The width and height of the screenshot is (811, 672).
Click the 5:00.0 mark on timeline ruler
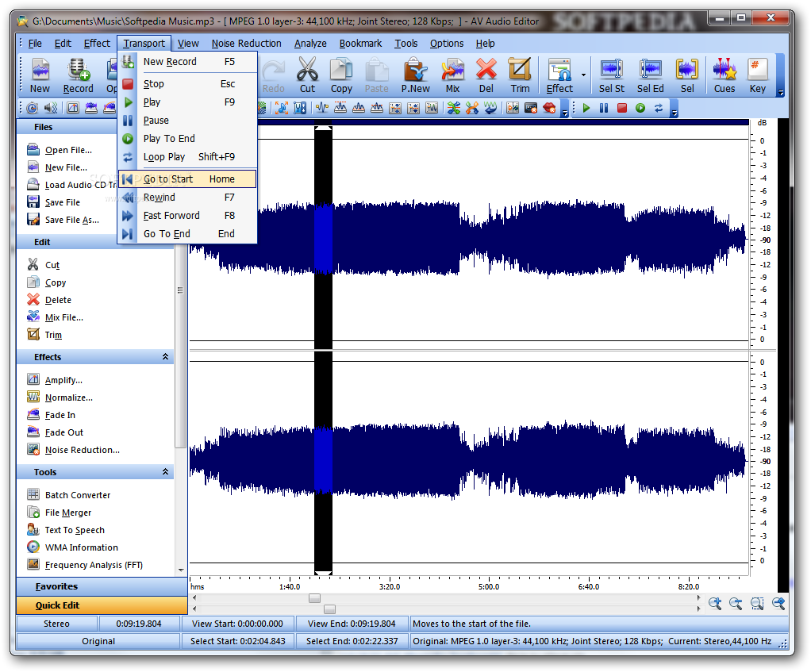[x=489, y=586]
